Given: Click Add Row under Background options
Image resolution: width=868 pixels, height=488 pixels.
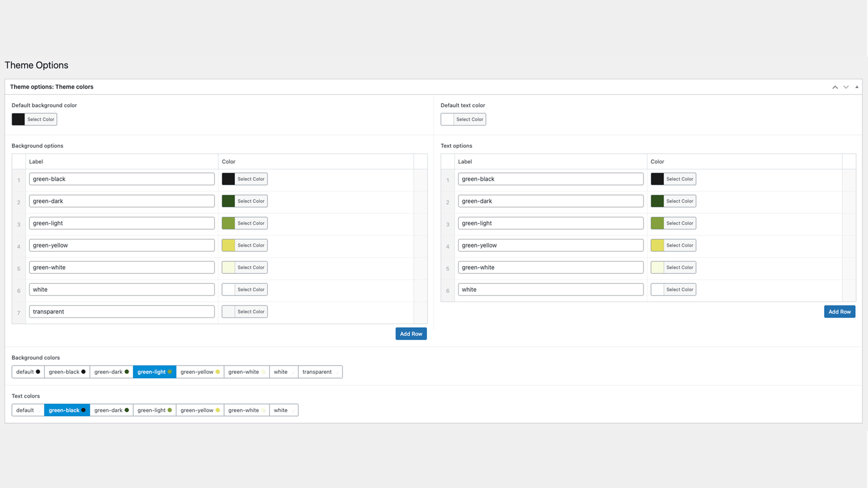Looking at the screenshot, I should [411, 334].
